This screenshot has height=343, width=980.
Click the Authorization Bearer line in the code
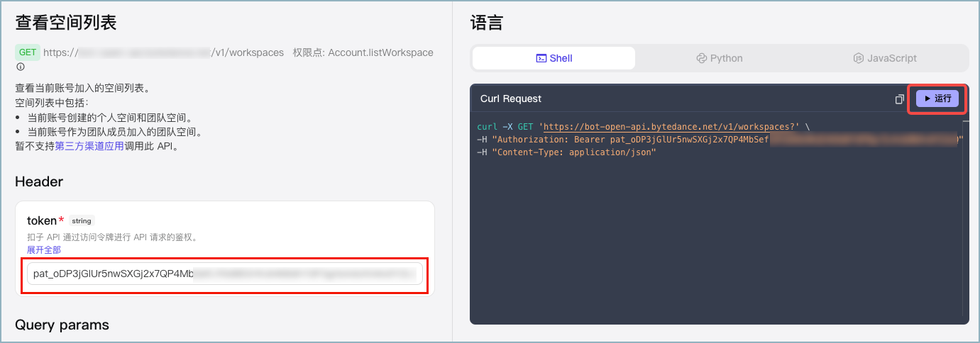720,140
